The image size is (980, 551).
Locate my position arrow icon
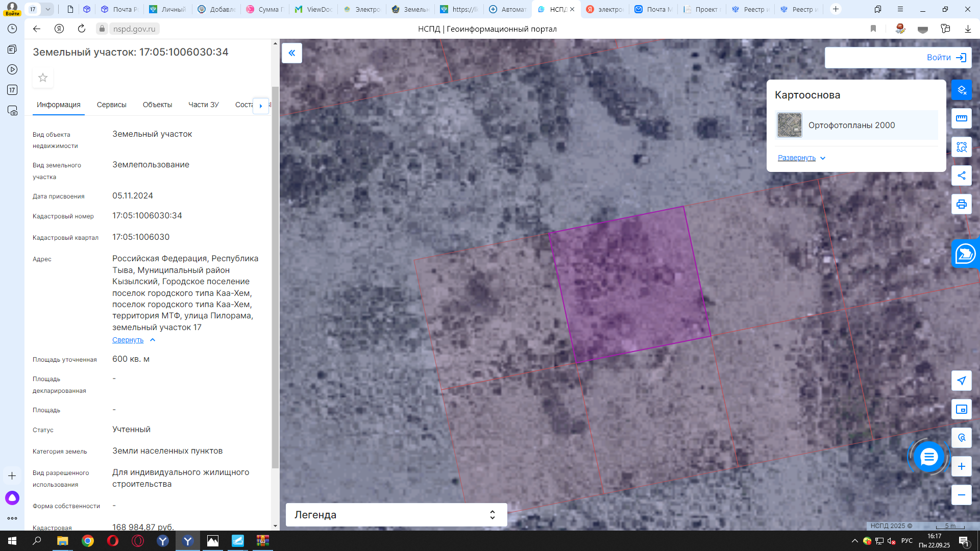[961, 381]
